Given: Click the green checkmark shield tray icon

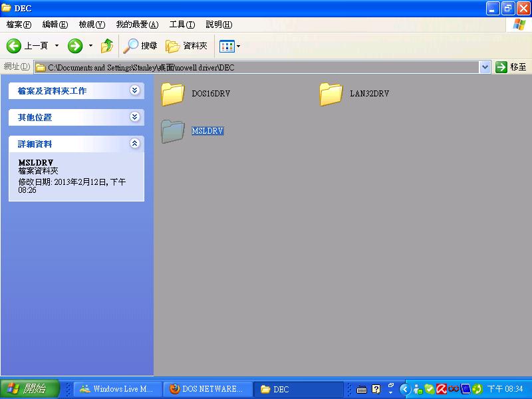Looking at the screenshot, I should tap(430, 389).
